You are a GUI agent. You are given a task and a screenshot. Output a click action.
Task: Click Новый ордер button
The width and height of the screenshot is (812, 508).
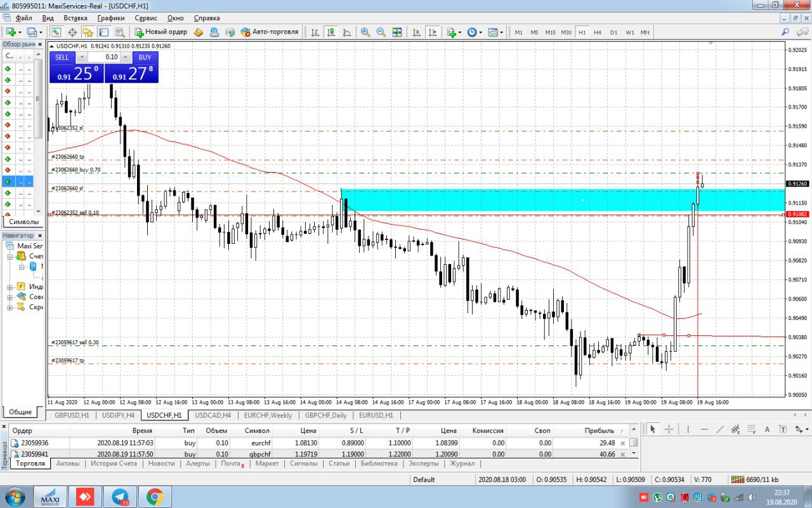pos(160,32)
